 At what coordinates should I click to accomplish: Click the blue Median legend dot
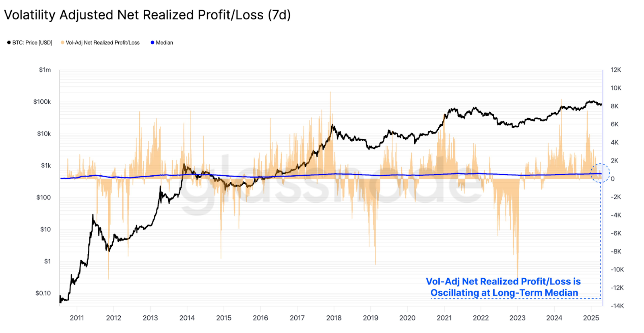coord(153,43)
